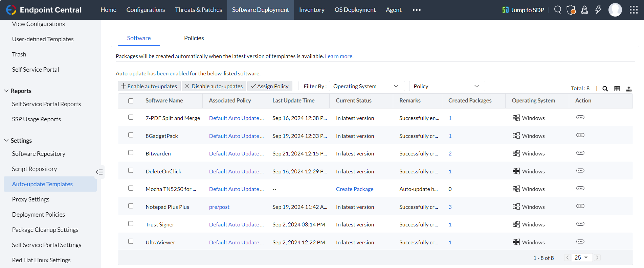Tick the checkbox for UltraViewer
Screen dimensions: 644x268
click(131, 242)
